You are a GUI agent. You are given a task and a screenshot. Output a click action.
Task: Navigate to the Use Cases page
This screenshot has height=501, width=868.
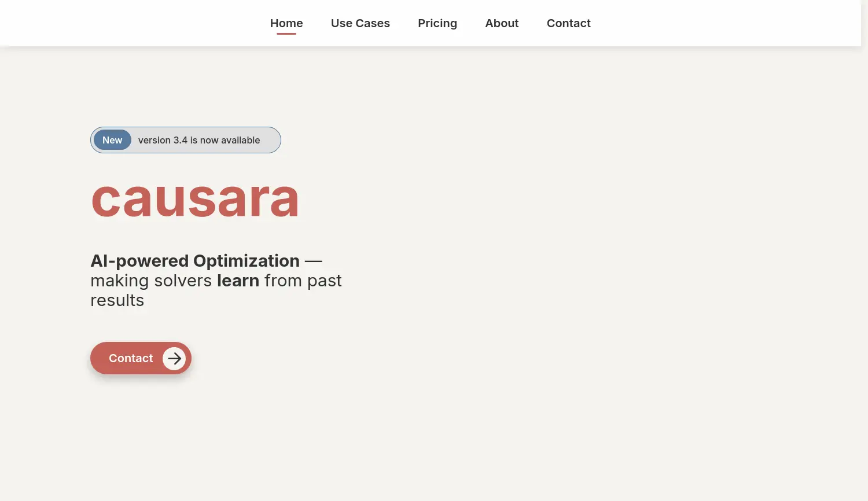click(x=360, y=23)
